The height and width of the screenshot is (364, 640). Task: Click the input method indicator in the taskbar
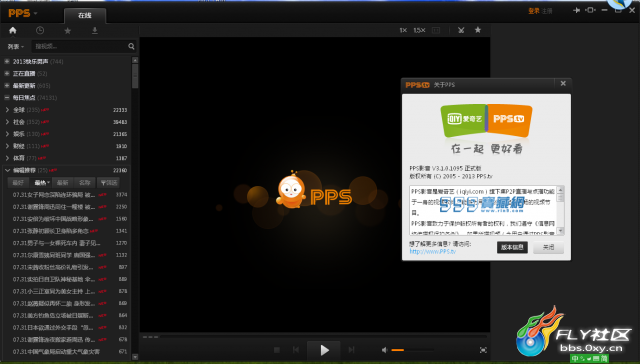coord(589,359)
